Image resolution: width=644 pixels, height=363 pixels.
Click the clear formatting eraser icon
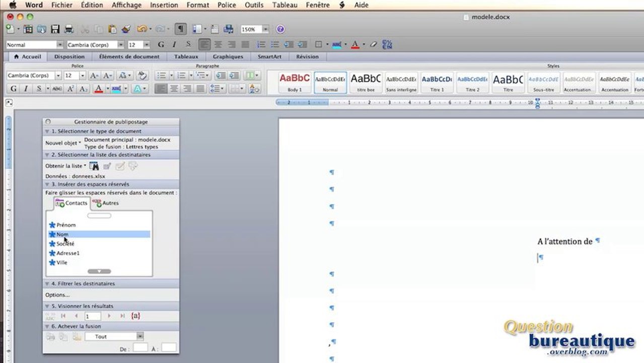pos(142,76)
